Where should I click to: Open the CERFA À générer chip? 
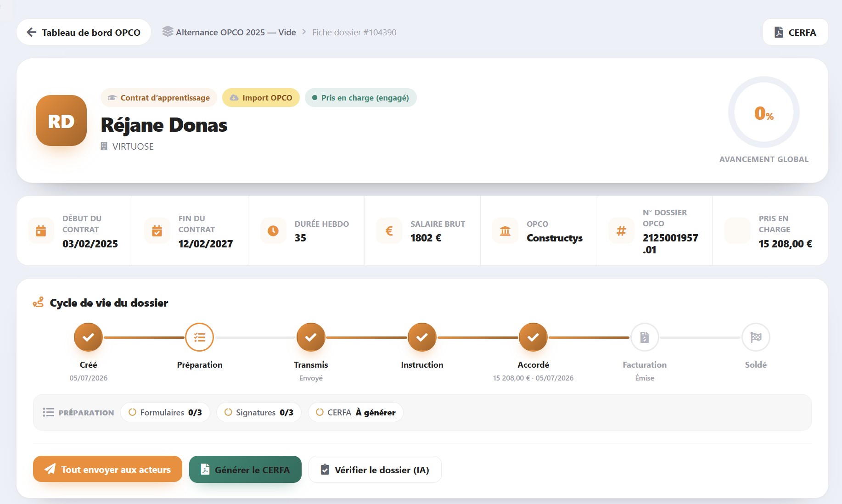click(356, 412)
